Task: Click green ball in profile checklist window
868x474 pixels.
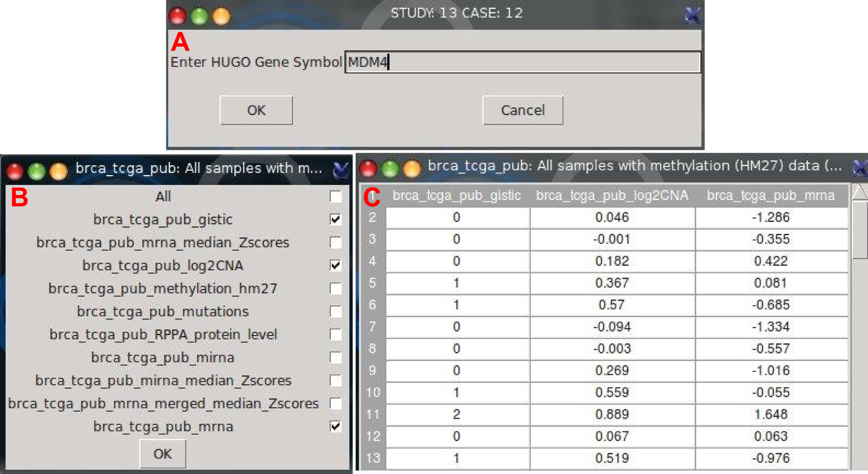Action: (x=37, y=171)
